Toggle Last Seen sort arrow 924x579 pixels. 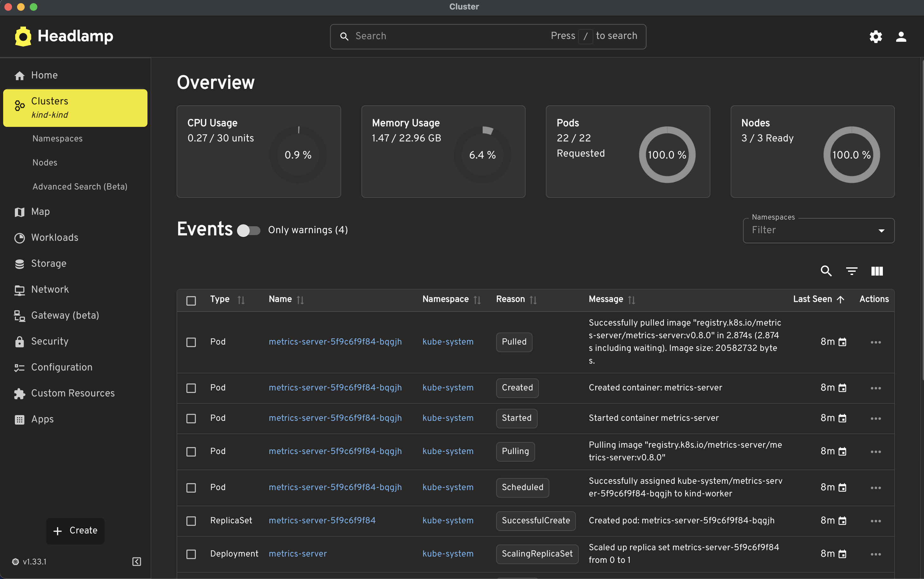[x=840, y=299]
